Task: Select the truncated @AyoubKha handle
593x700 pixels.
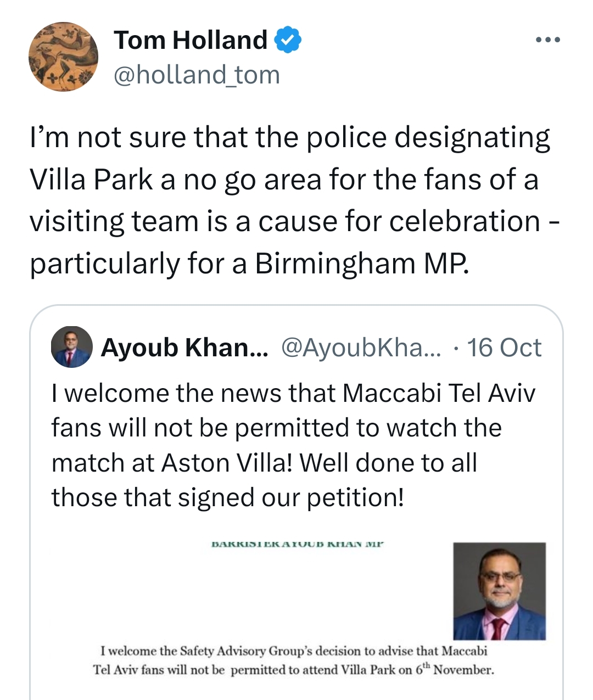Action: [361, 348]
